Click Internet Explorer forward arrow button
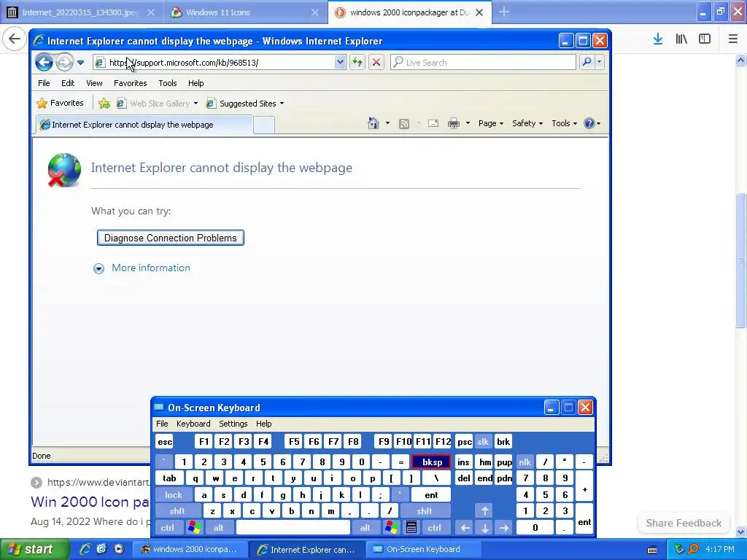This screenshot has width=747, height=560. tap(64, 63)
